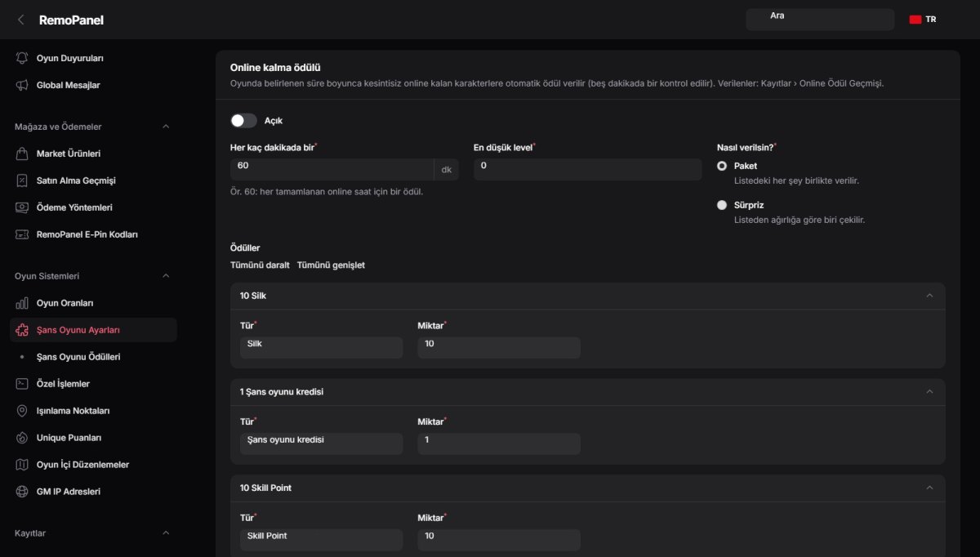Open the Tür dropdown showing Skill Point
Screen dimensions: 980x557
click(x=321, y=540)
